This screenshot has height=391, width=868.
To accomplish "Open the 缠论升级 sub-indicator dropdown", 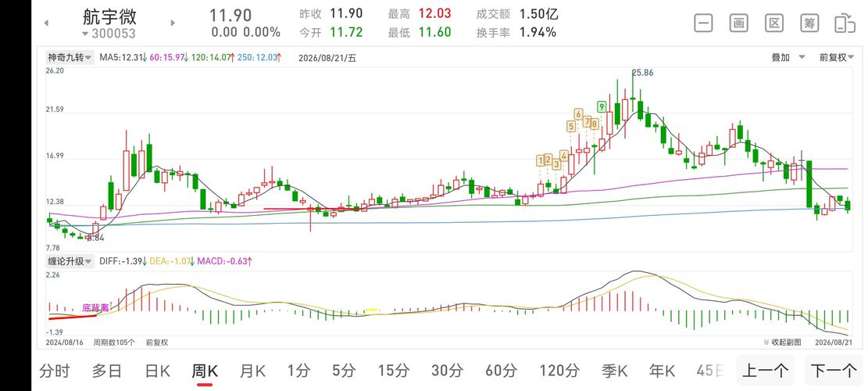I will (69, 261).
